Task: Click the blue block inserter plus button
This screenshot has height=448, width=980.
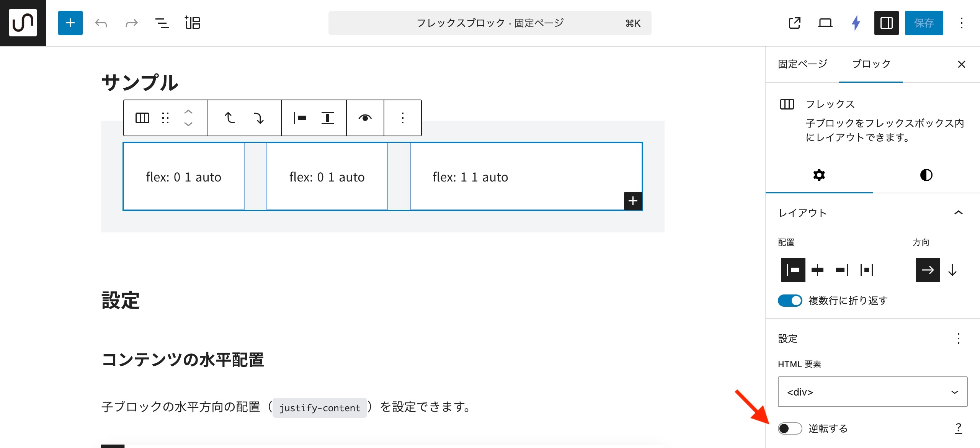Action: (x=70, y=23)
